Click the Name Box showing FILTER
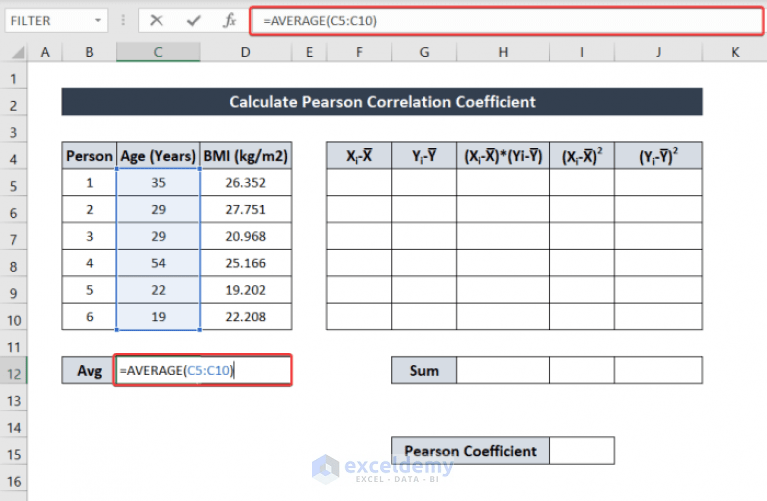Image resolution: width=767 pixels, height=501 pixels. click(x=56, y=21)
